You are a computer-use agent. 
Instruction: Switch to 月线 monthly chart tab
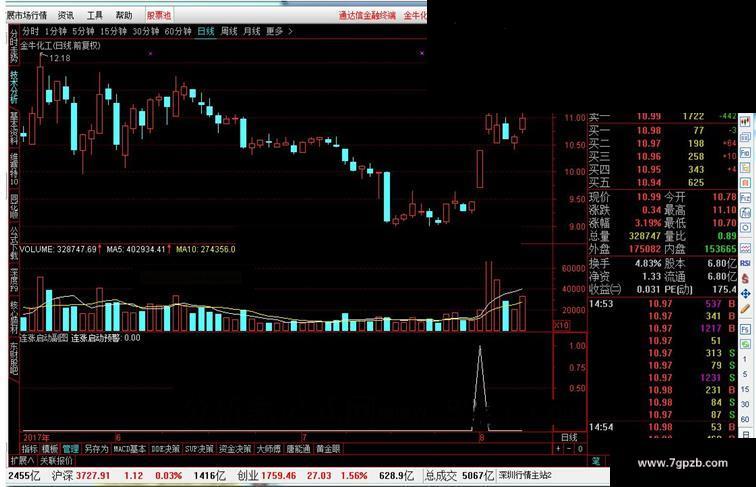[x=252, y=31]
